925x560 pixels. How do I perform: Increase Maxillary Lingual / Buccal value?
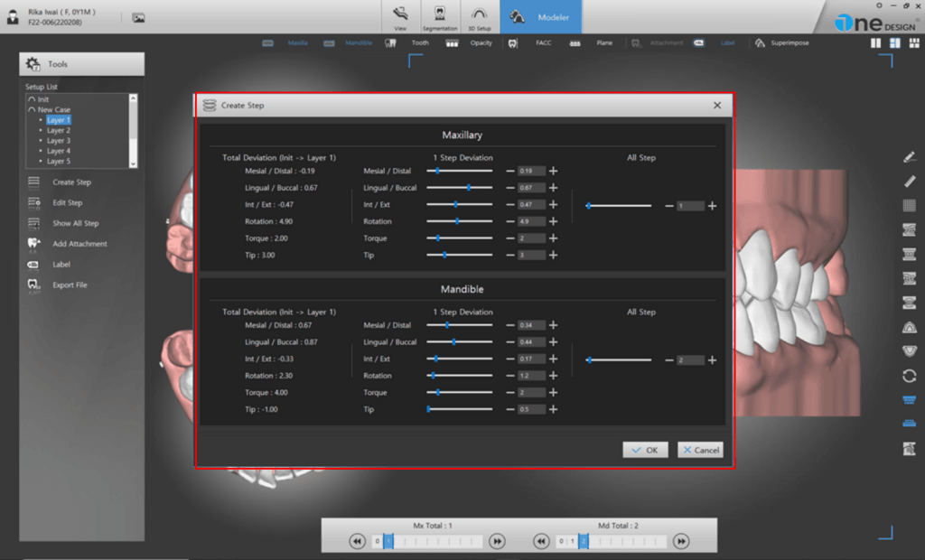[554, 188]
